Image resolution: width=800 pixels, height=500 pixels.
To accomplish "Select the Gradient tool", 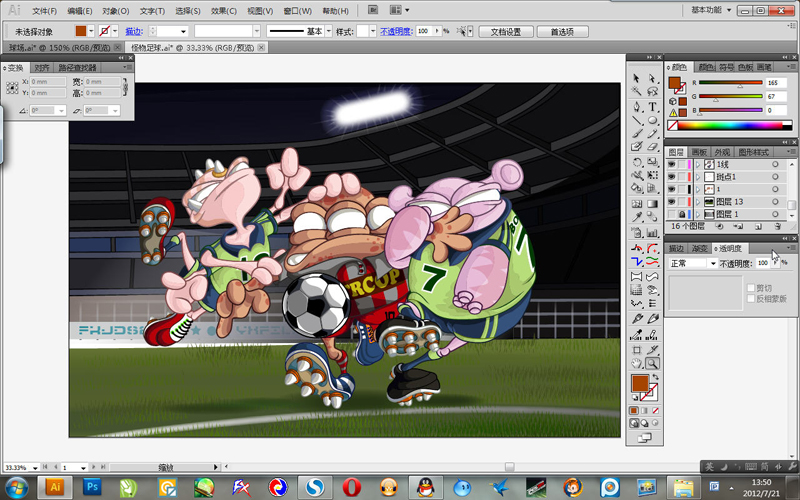I will click(652, 204).
